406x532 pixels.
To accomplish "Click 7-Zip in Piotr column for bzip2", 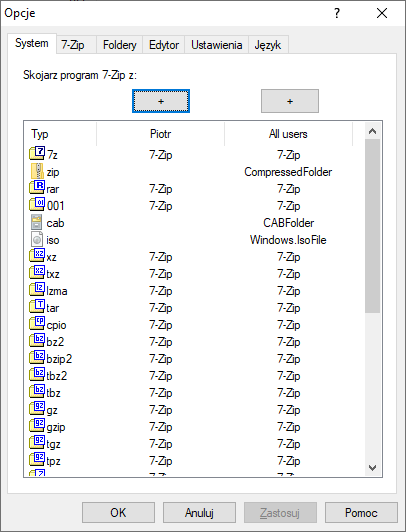I will point(161,359).
